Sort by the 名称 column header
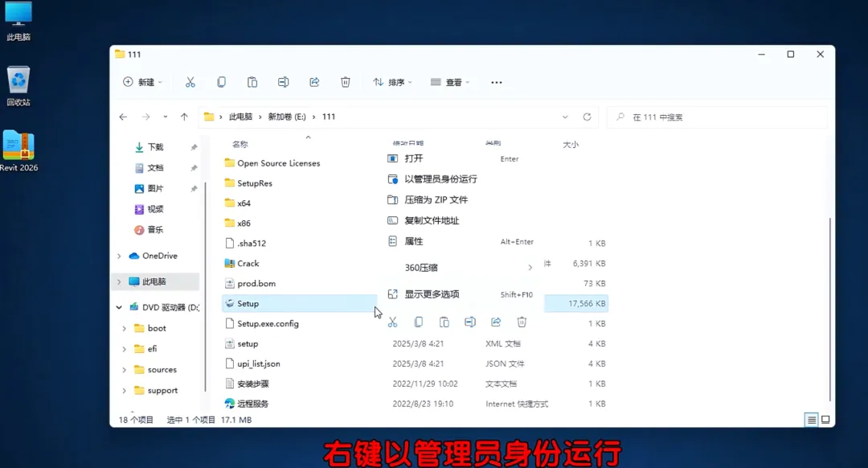Image resolution: width=868 pixels, height=468 pixels. coord(240,145)
